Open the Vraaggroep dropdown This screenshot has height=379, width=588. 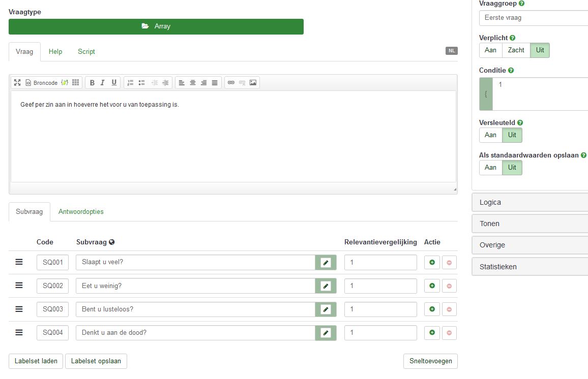[x=533, y=18]
